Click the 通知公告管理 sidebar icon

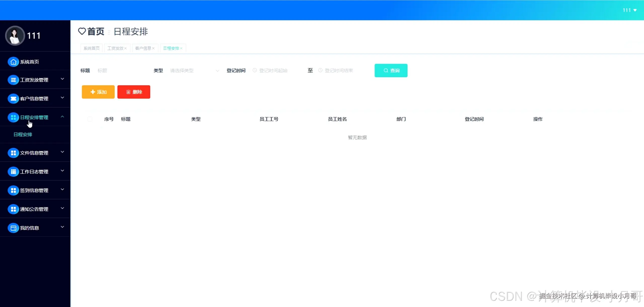coord(13,209)
